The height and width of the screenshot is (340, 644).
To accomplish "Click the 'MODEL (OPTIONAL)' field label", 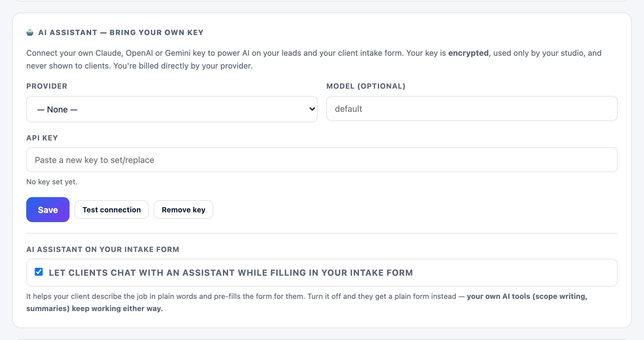I will pyautogui.click(x=366, y=86).
